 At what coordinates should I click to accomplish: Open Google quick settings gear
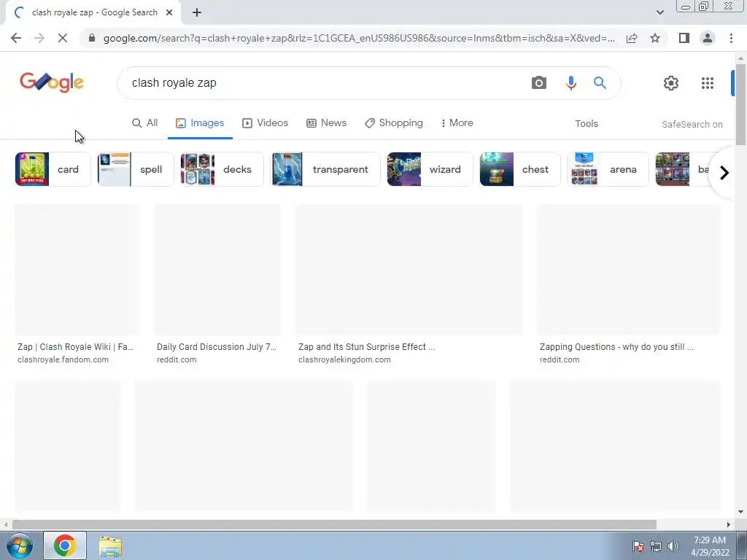tap(671, 83)
